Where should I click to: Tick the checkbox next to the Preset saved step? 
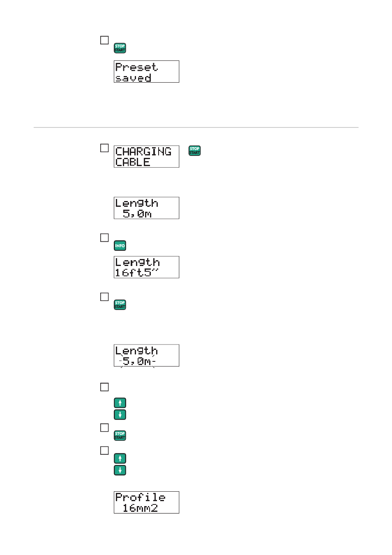pos(105,40)
